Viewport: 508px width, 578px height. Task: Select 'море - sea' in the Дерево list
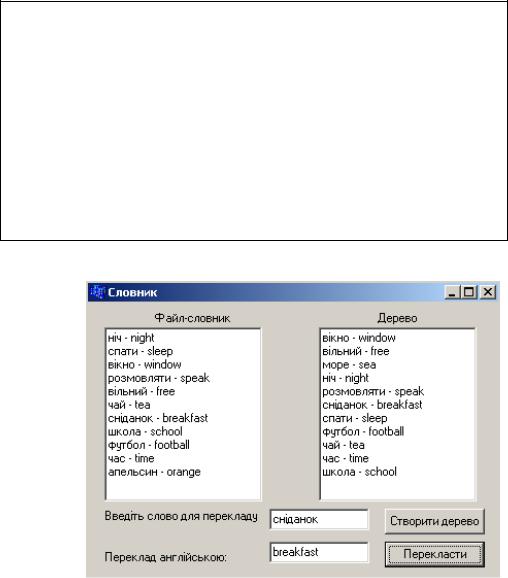click(x=349, y=365)
